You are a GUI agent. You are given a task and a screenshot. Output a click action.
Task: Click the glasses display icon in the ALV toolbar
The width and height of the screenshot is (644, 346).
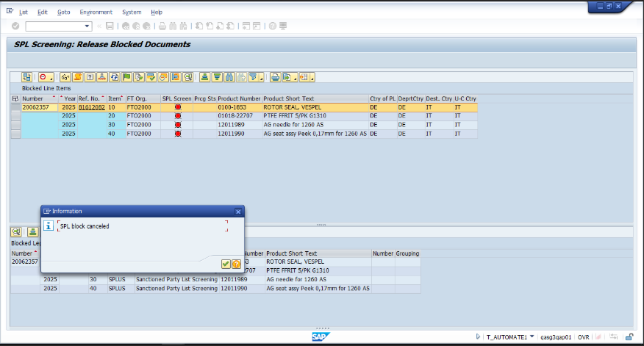tap(65, 77)
